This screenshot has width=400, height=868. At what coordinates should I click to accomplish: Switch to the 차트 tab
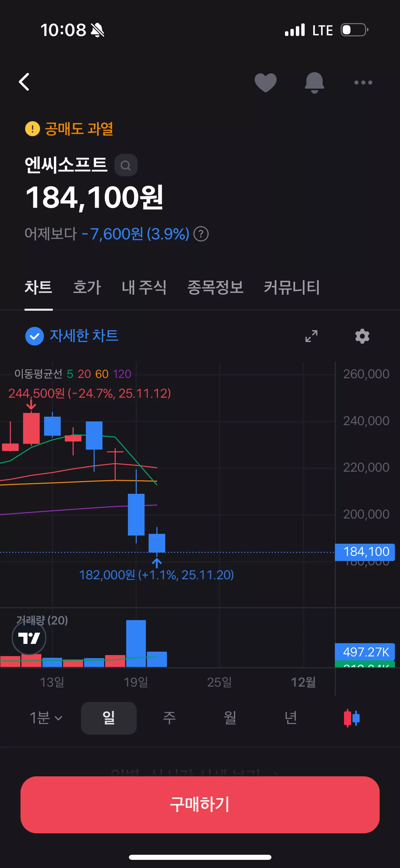[x=38, y=287]
